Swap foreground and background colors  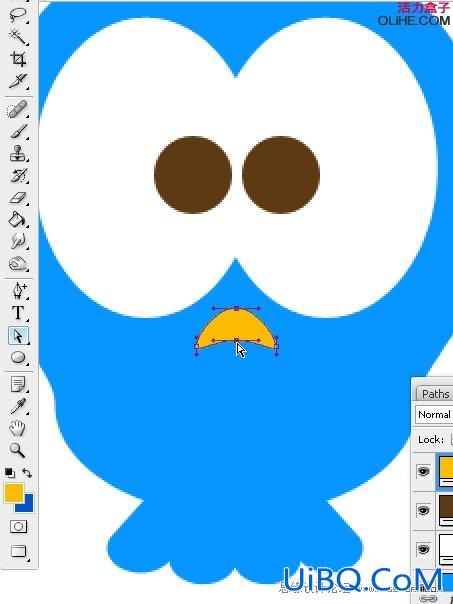coord(27,473)
